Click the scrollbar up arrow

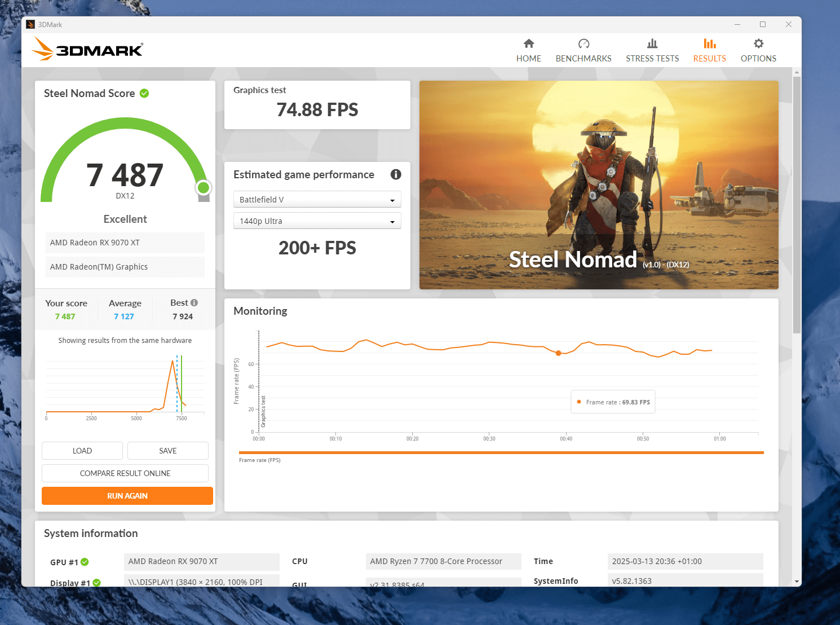click(x=797, y=72)
